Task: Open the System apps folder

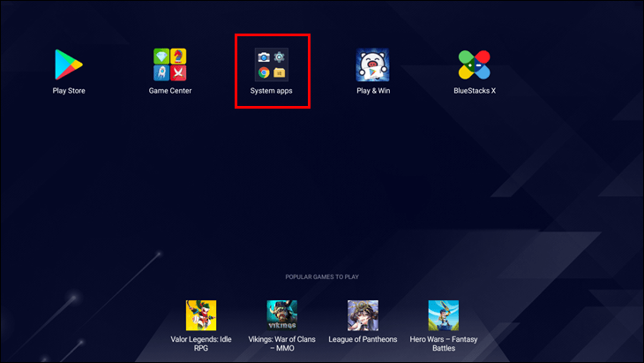Action: [x=272, y=64]
